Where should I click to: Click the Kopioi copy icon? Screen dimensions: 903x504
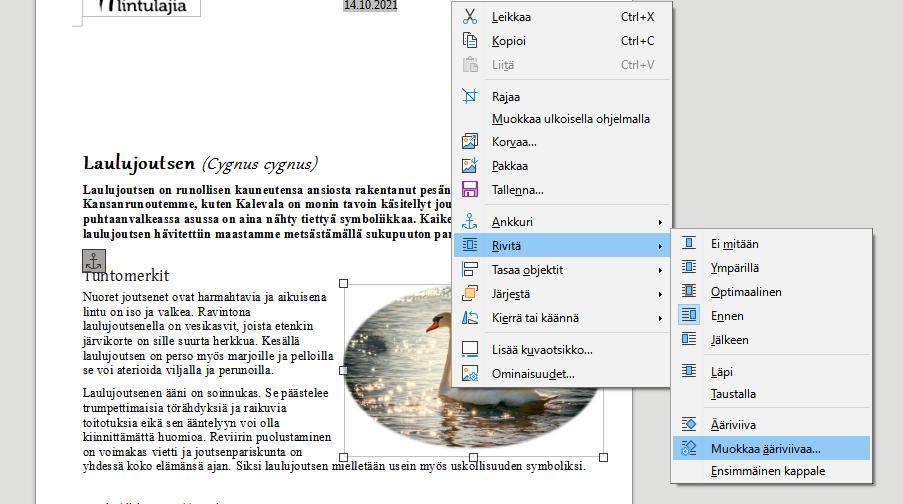point(470,40)
